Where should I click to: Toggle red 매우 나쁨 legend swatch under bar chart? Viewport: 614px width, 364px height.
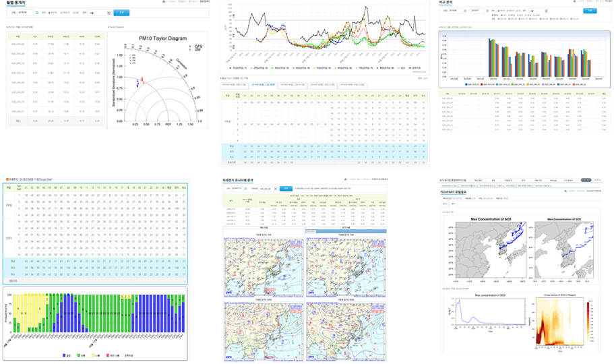[108, 355]
